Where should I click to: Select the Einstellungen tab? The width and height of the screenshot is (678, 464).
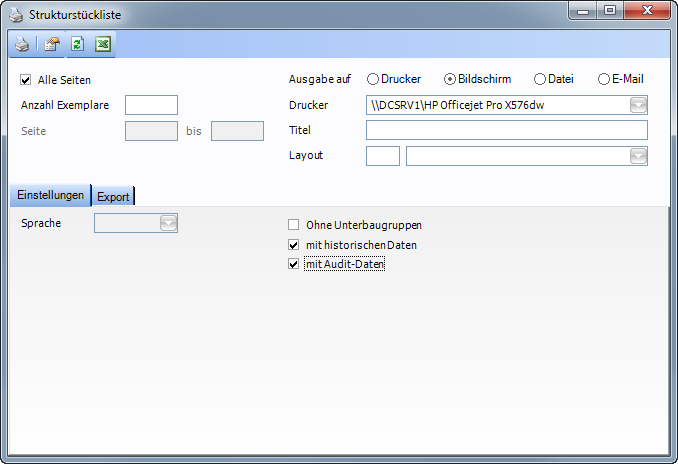50,195
